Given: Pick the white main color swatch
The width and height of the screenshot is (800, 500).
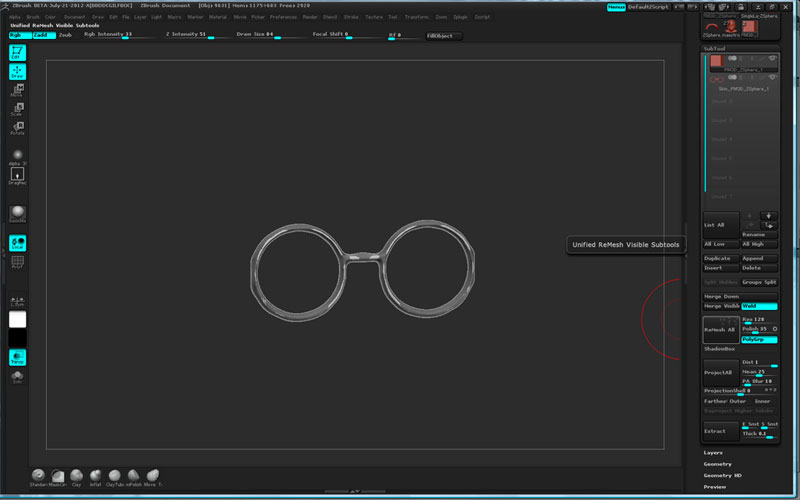Looking at the screenshot, I should point(17,319).
